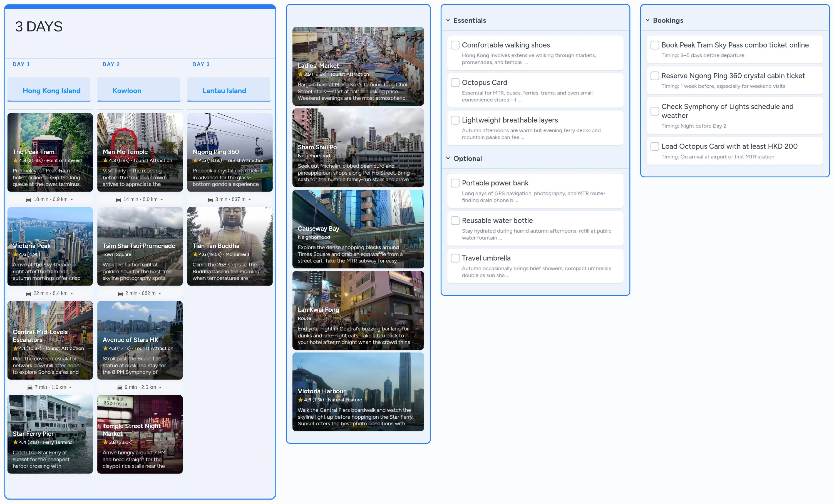This screenshot has height=504, width=834.
Task: Check Book Peak Tram Sky Pass booking
Action: click(x=655, y=45)
